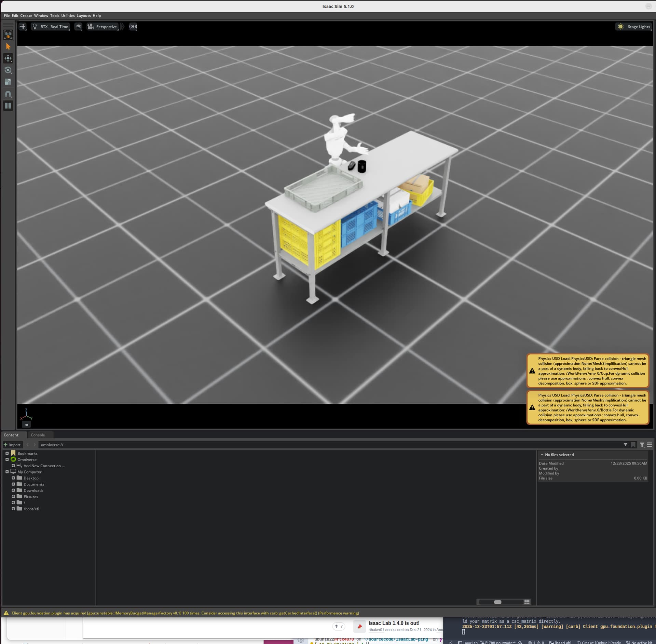Open the eye visibility display menu

click(78, 27)
